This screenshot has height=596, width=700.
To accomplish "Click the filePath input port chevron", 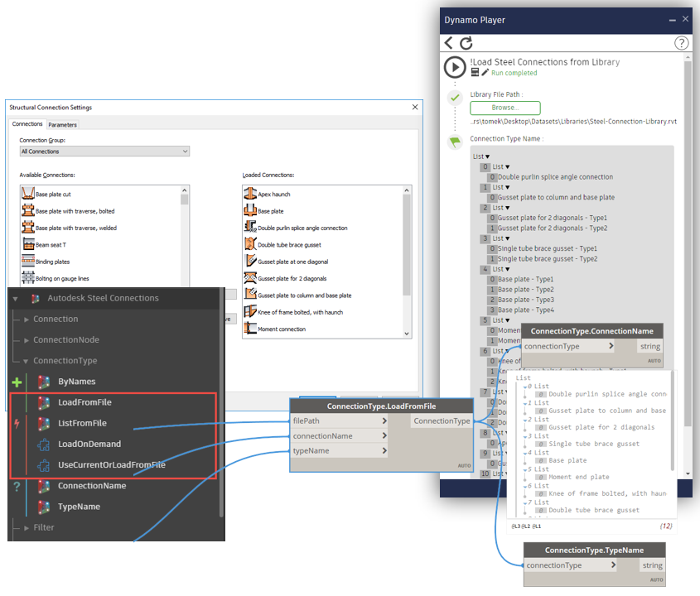I will click(x=384, y=421).
